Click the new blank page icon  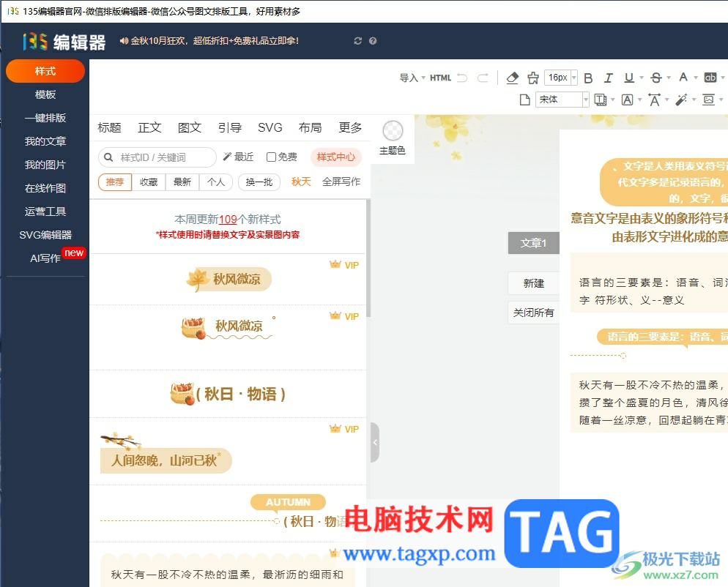pyautogui.click(x=524, y=100)
